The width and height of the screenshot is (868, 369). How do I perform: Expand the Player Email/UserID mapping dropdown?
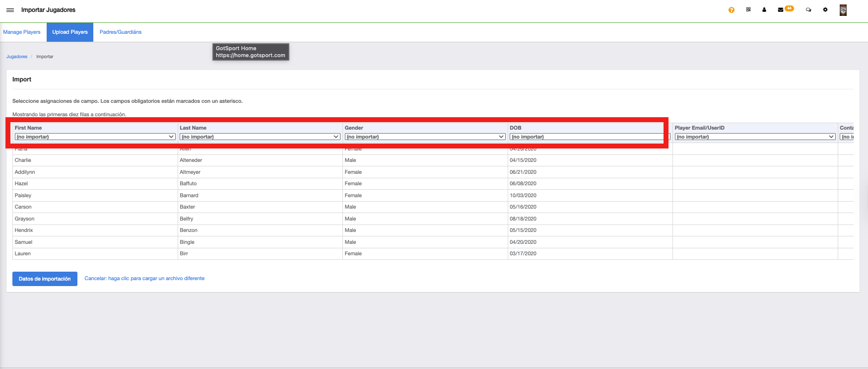click(x=754, y=137)
